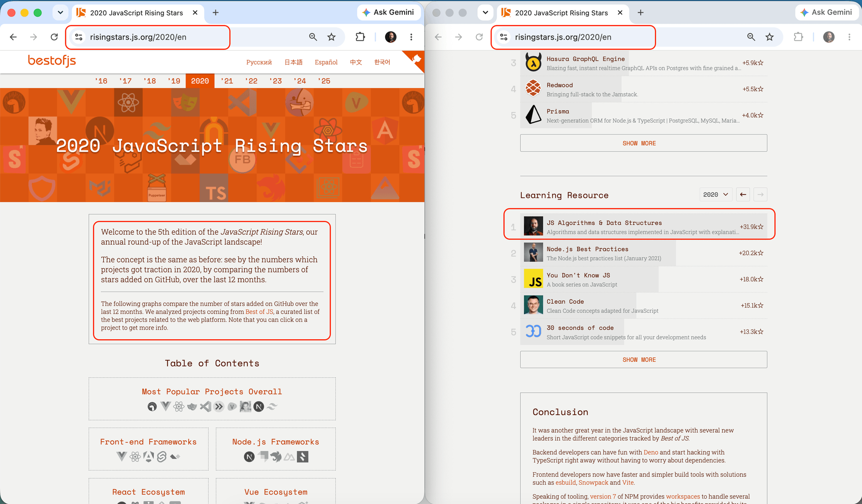This screenshot has width=862, height=504.
Task: Zoom icon in left window's address bar
Action: tap(313, 37)
